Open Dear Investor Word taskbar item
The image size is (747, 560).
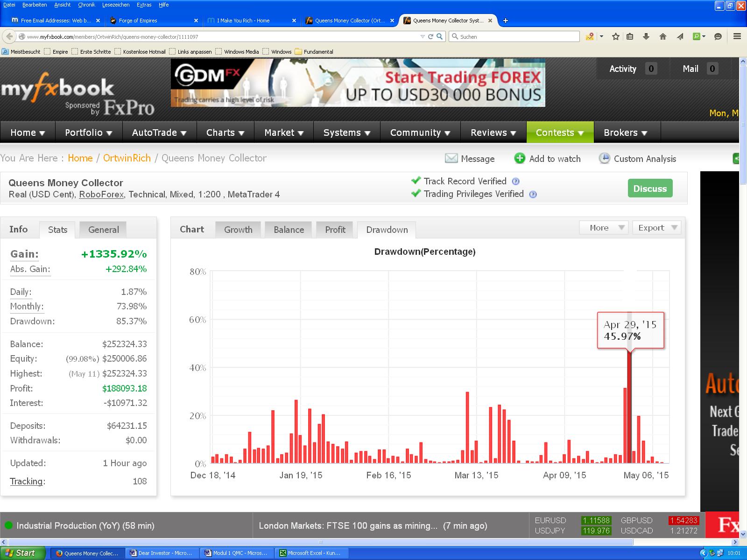162,553
